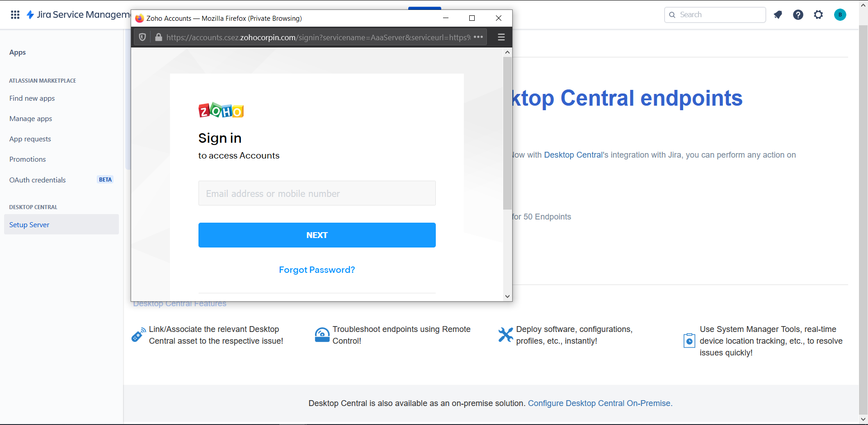Minimize the Zoho Accounts Firefox window
This screenshot has width=868, height=425.
coord(446,18)
